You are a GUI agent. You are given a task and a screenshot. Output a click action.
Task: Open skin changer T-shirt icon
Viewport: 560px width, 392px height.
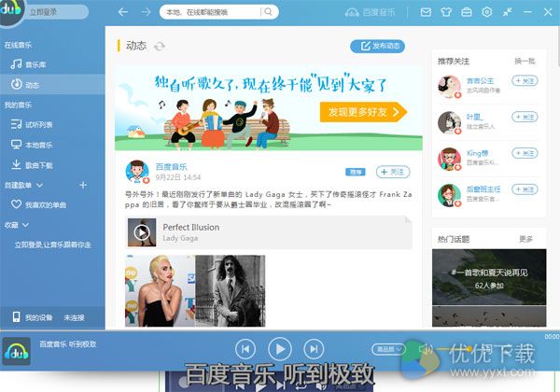(446, 12)
